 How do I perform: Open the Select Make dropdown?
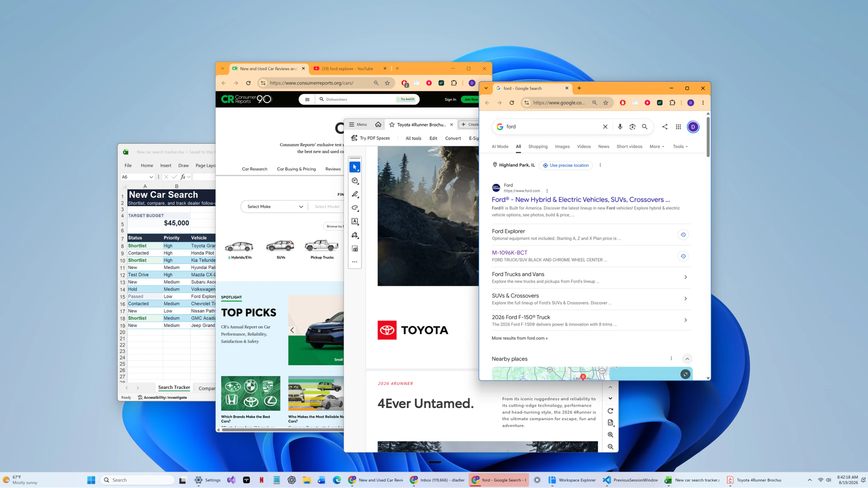[x=274, y=206]
